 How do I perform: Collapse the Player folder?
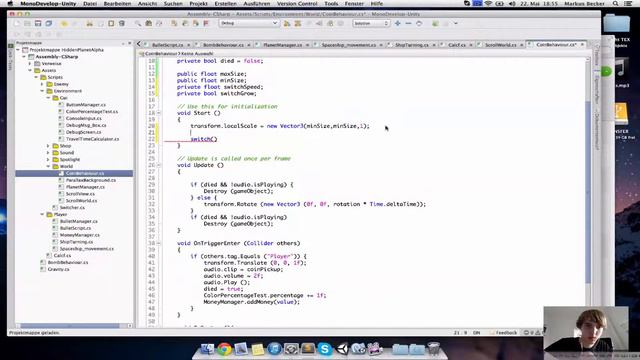click(x=42, y=214)
